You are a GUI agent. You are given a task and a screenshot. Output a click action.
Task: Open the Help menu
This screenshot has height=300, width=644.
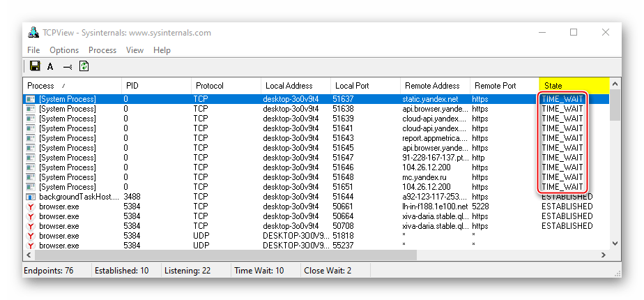[x=162, y=50]
